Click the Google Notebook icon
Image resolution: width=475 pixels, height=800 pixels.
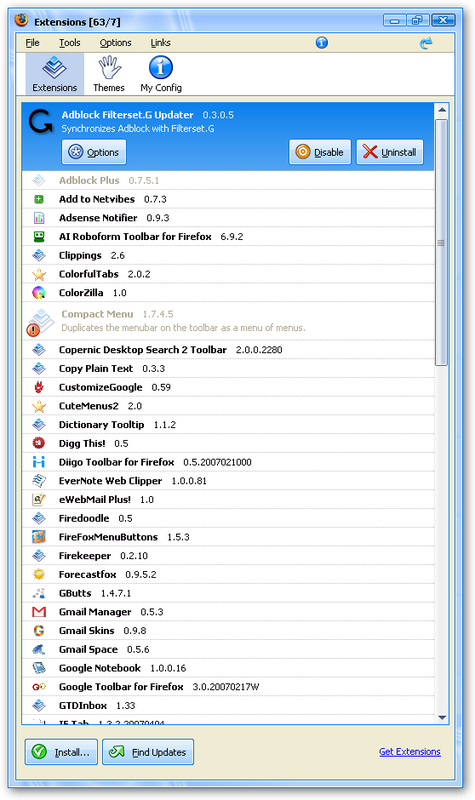pos(39,668)
